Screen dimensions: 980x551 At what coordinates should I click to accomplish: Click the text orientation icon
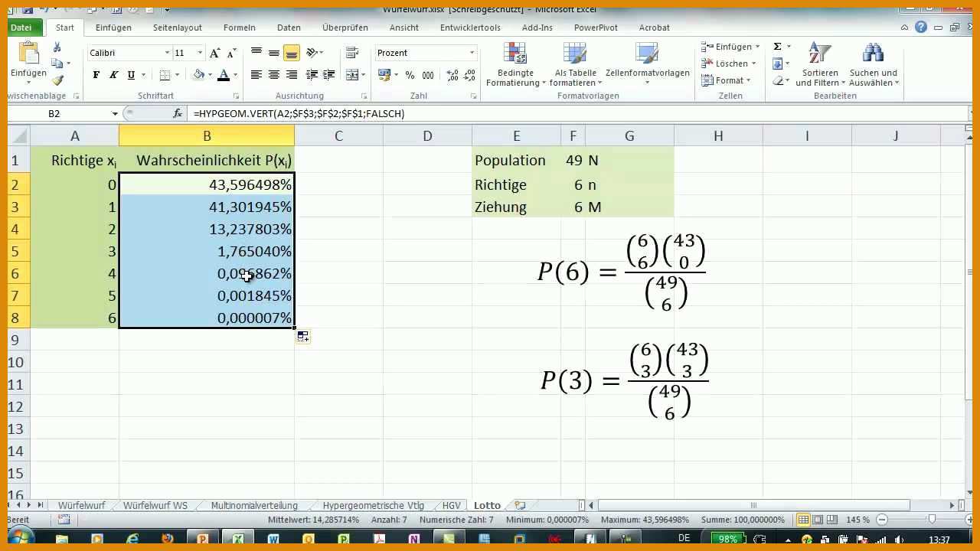pyautogui.click(x=312, y=53)
